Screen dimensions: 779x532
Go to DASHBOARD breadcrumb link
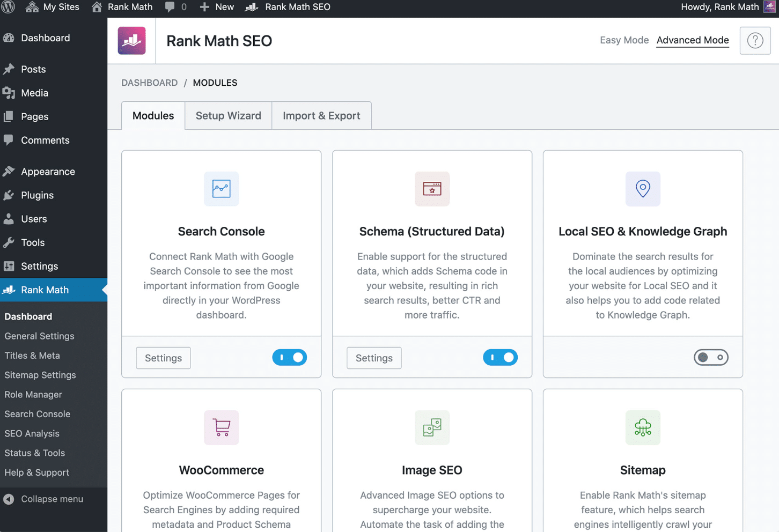[149, 83]
